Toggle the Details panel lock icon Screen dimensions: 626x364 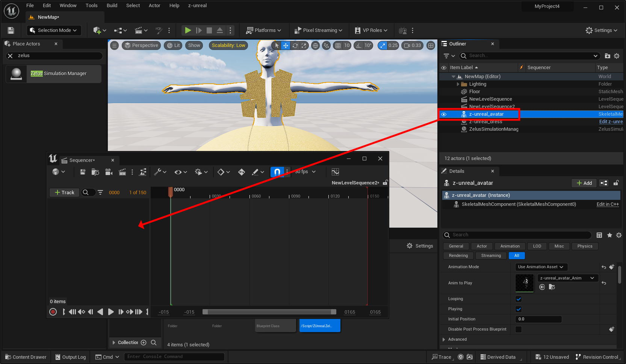coord(616,183)
